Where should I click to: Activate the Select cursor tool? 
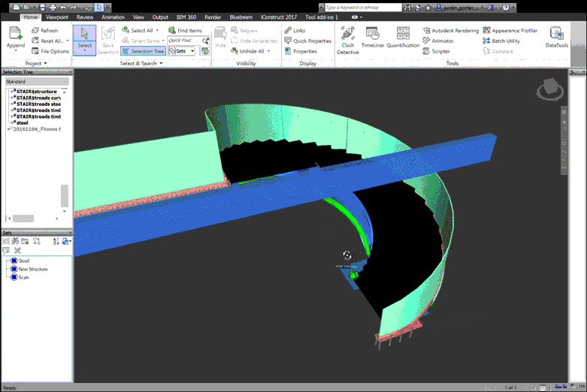[85, 40]
